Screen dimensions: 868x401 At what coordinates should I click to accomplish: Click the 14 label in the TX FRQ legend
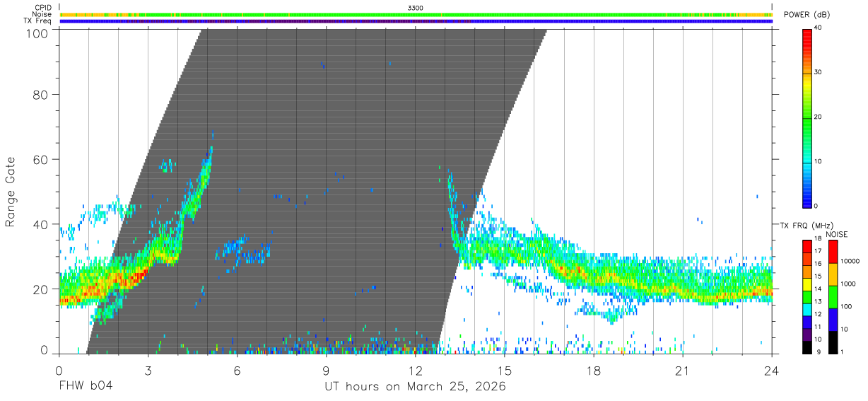818,290
